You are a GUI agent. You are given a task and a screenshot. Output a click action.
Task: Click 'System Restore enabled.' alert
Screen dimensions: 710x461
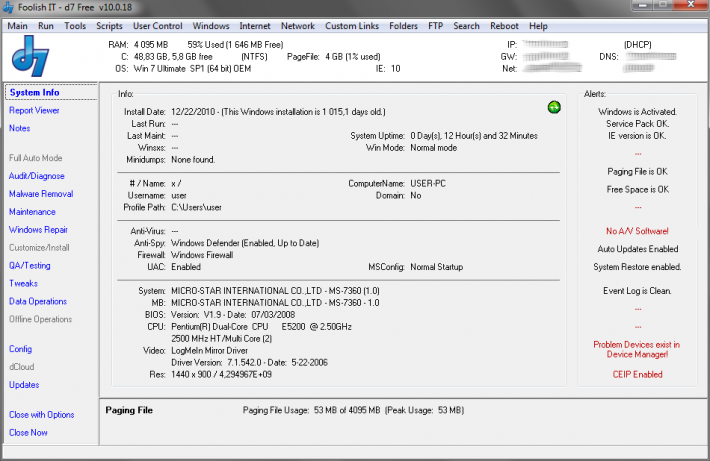pos(637,267)
